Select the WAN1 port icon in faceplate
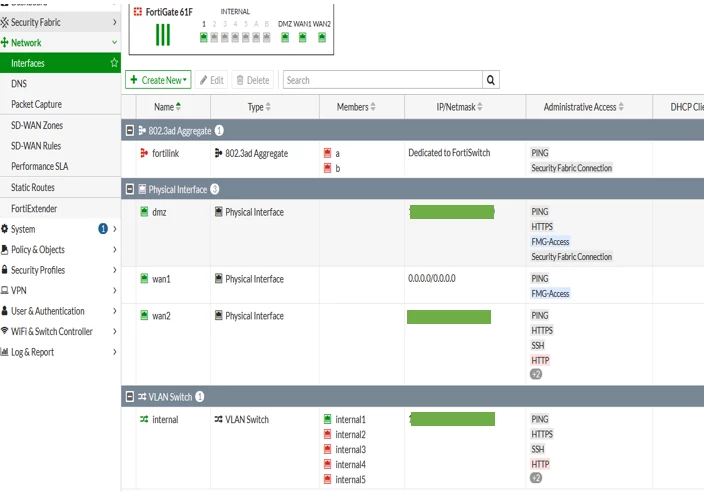This screenshot has width=707, height=492. [303, 37]
